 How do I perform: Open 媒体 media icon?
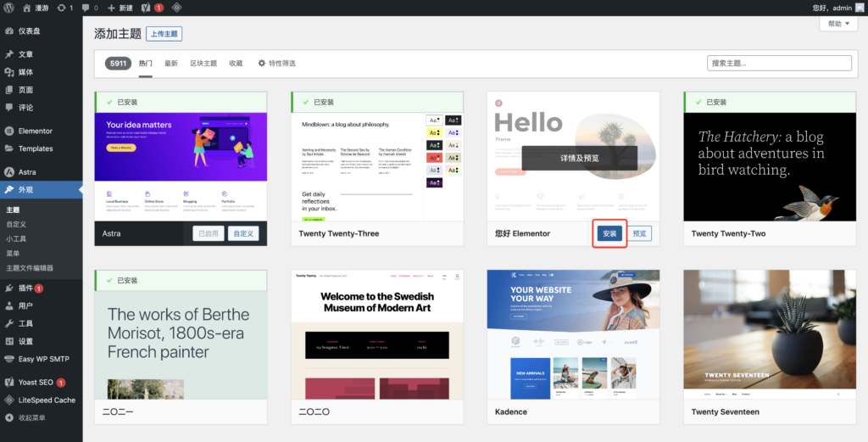coord(8,72)
